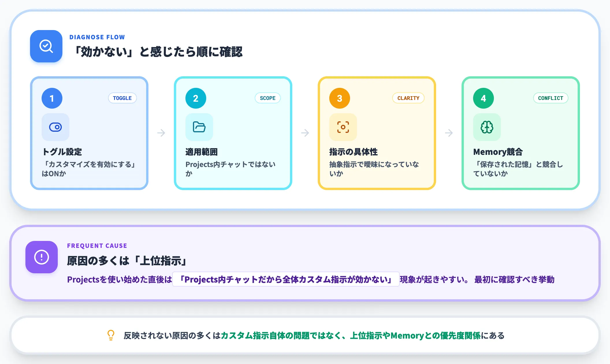Click the orange step number 3 circle
This screenshot has width=610, height=364.
click(x=340, y=98)
